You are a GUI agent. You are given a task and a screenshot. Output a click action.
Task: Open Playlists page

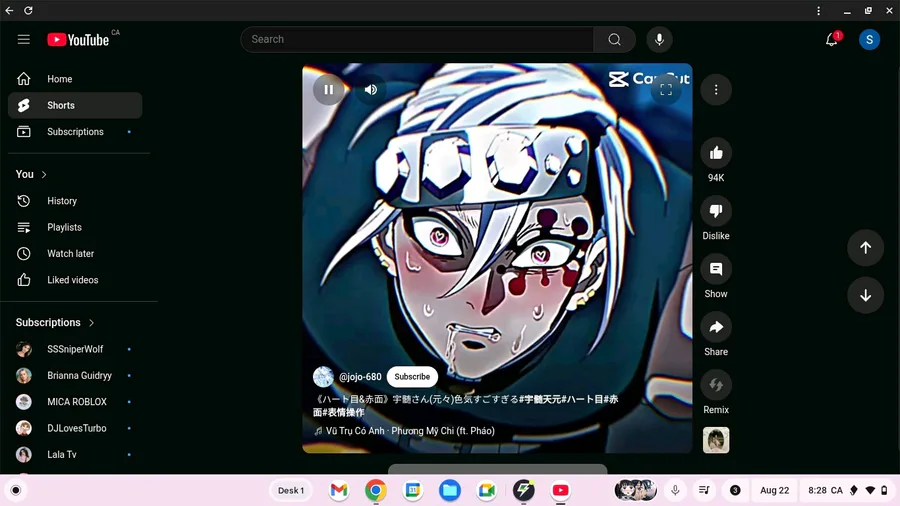click(75, 227)
